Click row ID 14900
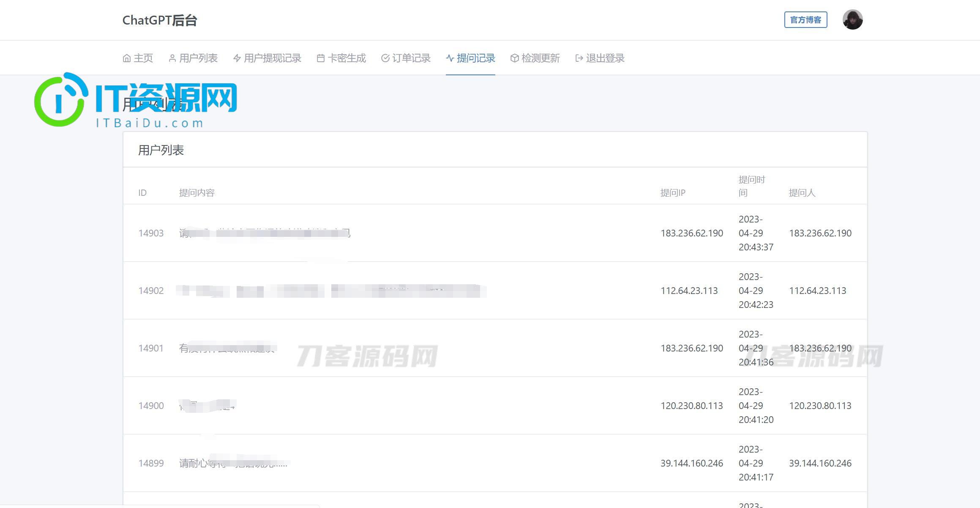Image resolution: width=980 pixels, height=508 pixels. click(x=151, y=406)
